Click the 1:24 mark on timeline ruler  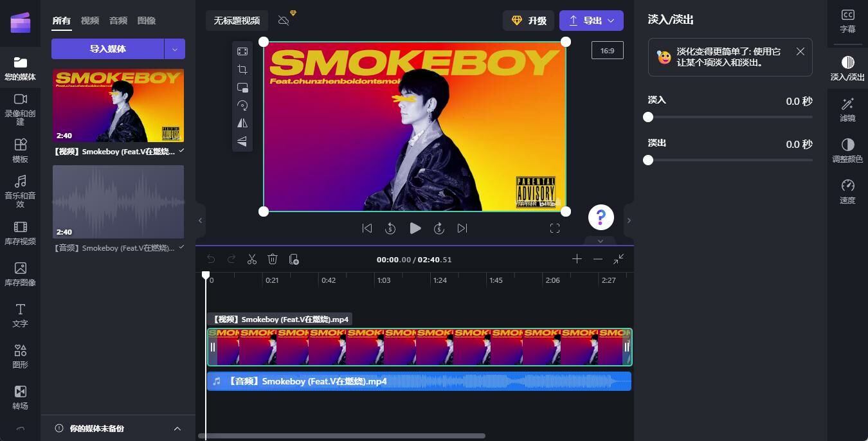(x=440, y=280)
